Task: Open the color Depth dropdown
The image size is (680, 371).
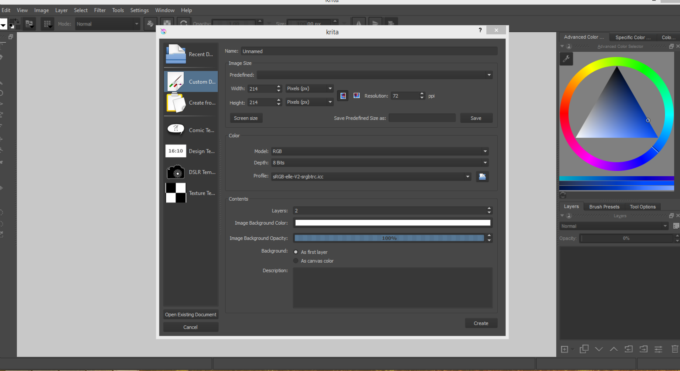Action: 380,163
